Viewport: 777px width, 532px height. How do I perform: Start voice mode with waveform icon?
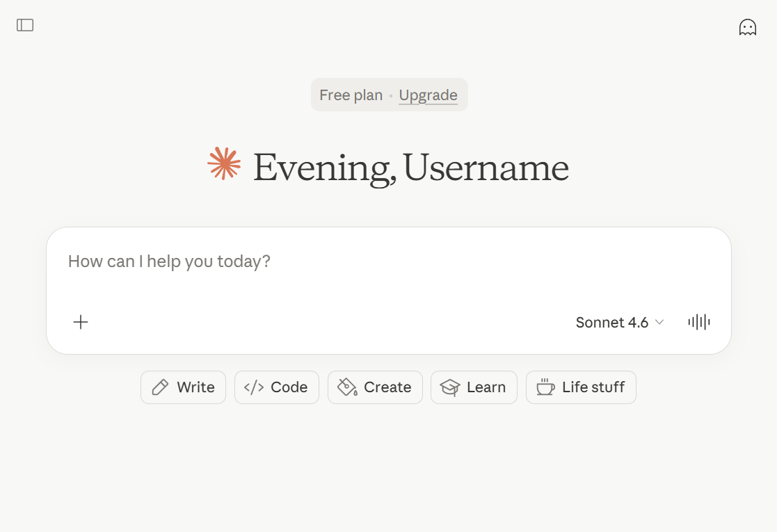[x=698, y=322]
